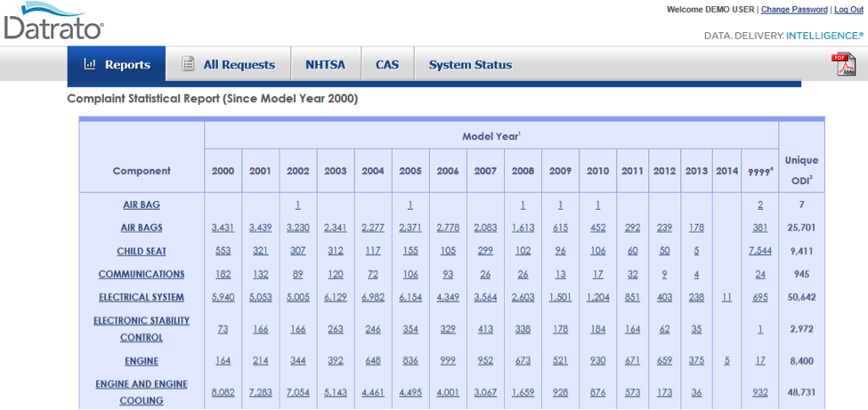Click AIR BAGS 2000 value 3,431
The height and width of the screenshot is (410, 868).
tap(223, 228)
